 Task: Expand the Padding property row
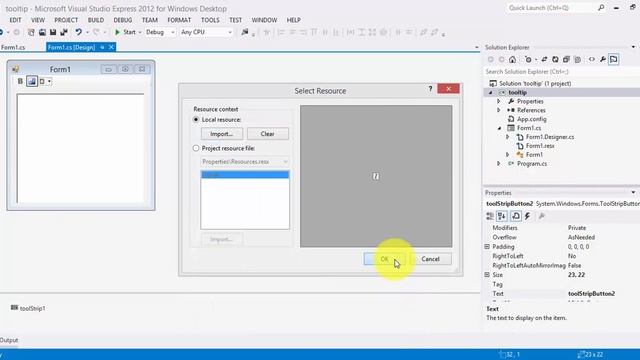487,247
